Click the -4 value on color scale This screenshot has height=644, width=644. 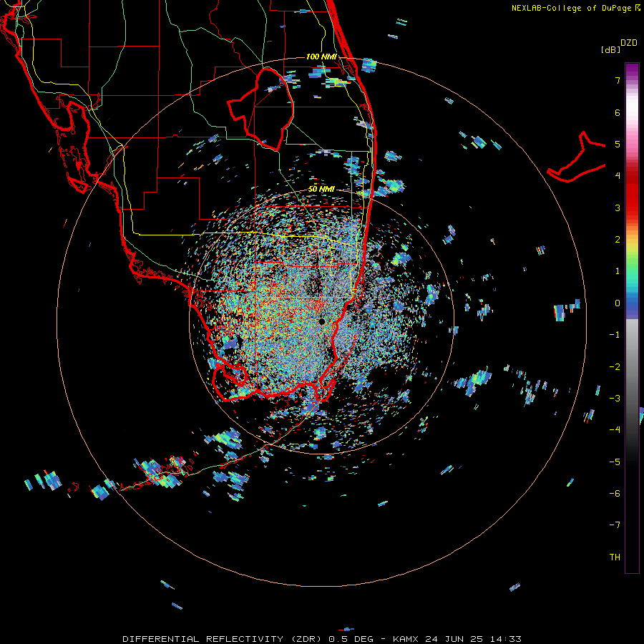tap(615, 430)
